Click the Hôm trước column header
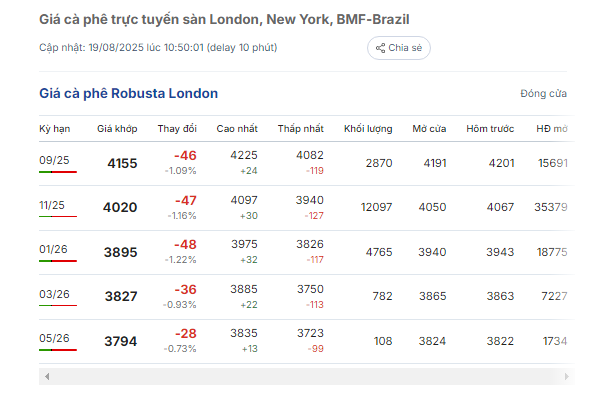 (490, 129)
